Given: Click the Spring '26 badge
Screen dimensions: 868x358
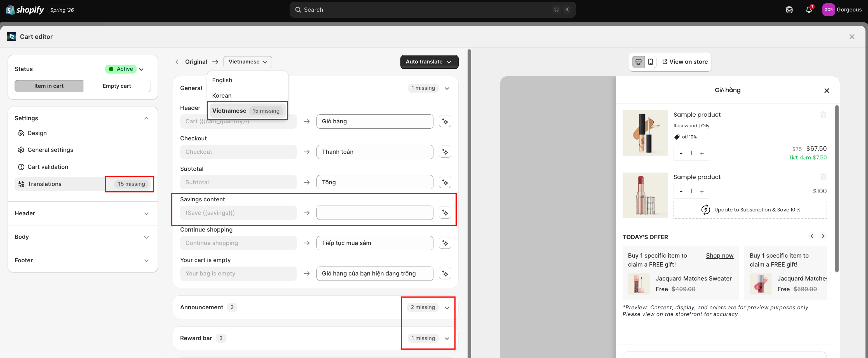Looking at the screenshot, I should click(x=62, y=10).
